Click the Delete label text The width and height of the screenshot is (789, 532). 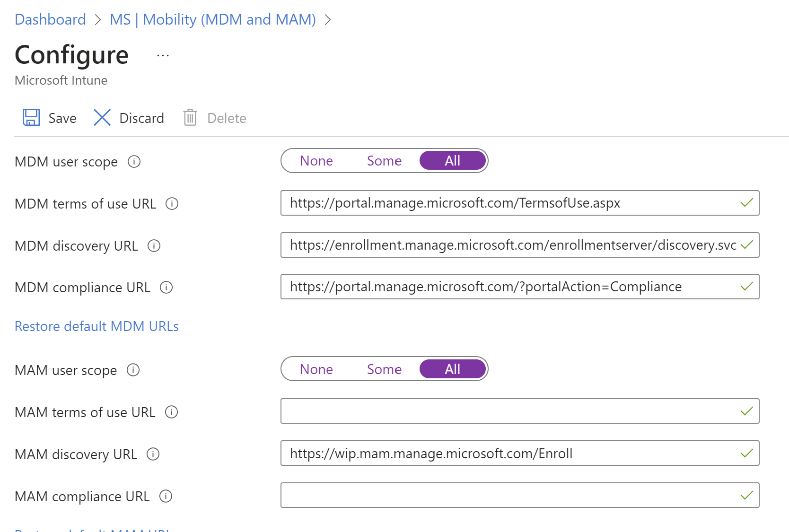coord(227,118)
